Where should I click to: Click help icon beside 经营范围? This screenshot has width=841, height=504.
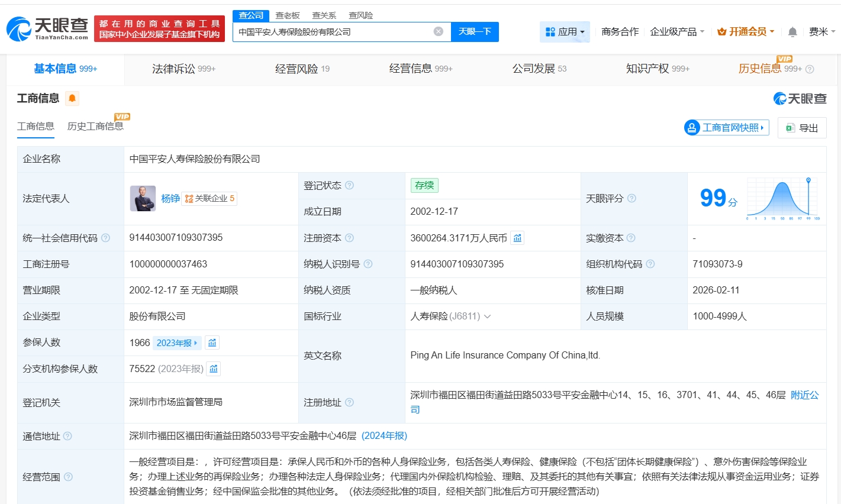[x=68, y=477]
